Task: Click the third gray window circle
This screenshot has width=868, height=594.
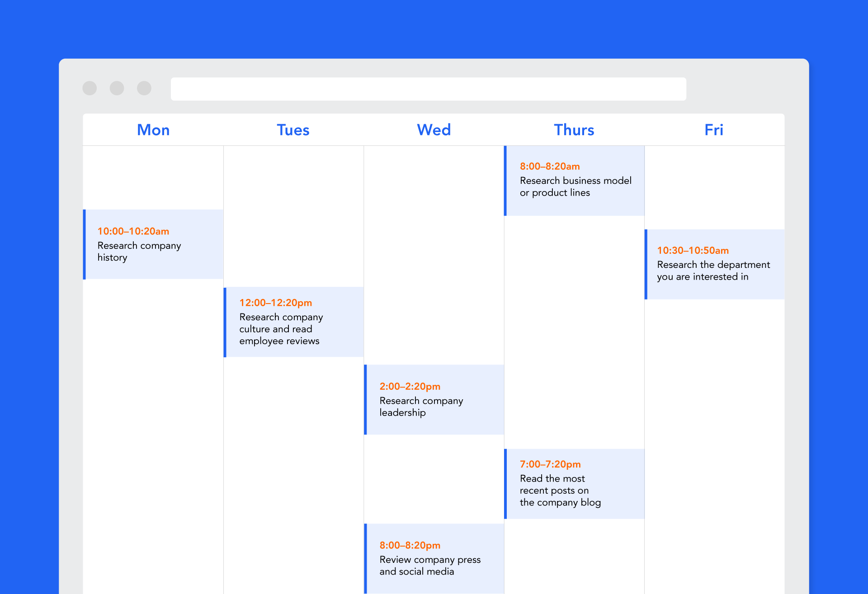Action: 144,88
